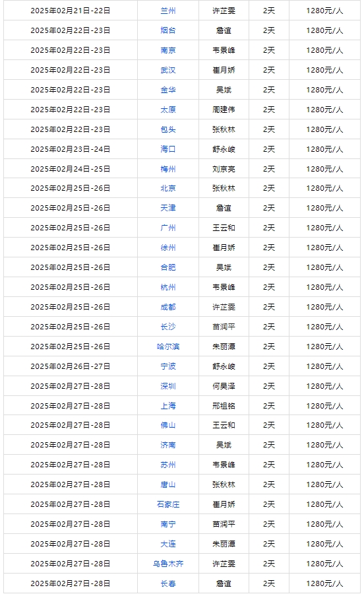Click 韦景峰 in the 苏州 row
Viewport: 364px width, 596px height.
(224, 465)
